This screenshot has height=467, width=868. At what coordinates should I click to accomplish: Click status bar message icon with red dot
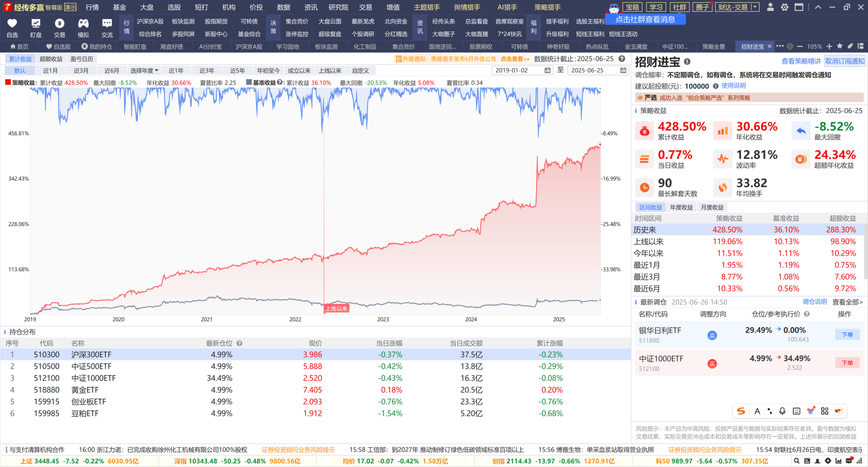tap(849, 461)
